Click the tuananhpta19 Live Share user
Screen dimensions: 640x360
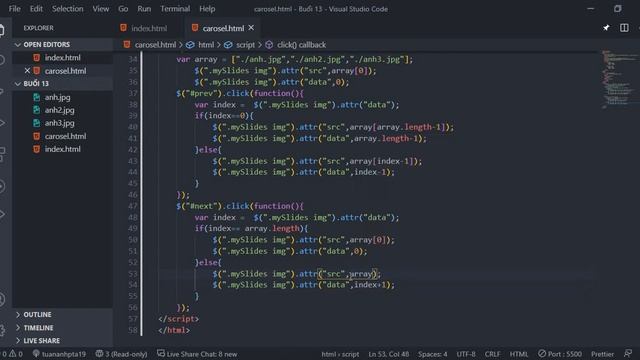pos(60,354)
